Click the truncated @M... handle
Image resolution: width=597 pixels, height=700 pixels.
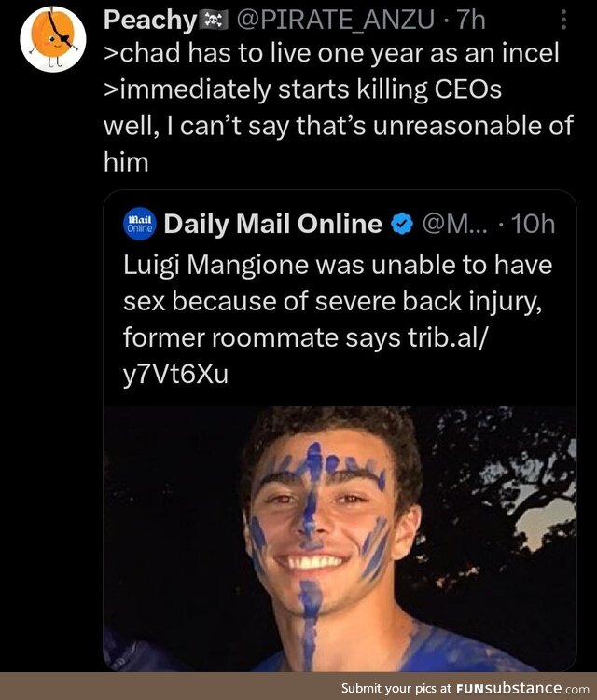coord(451,224)
